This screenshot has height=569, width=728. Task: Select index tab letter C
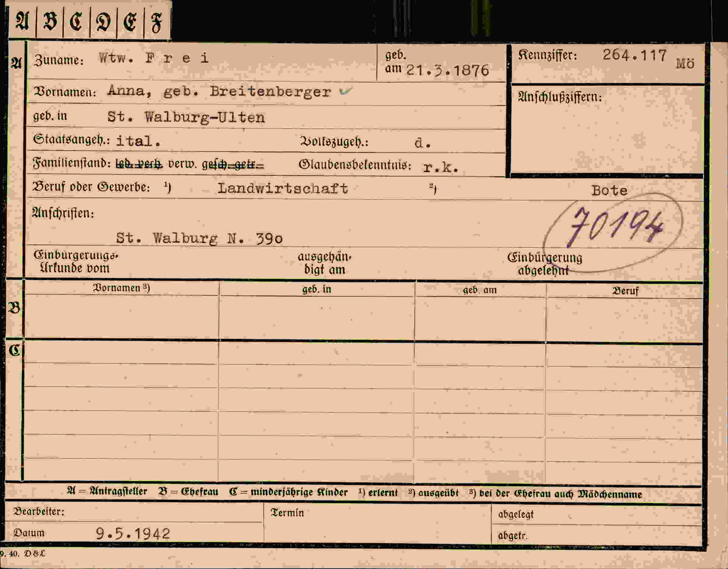coord(77,22)
